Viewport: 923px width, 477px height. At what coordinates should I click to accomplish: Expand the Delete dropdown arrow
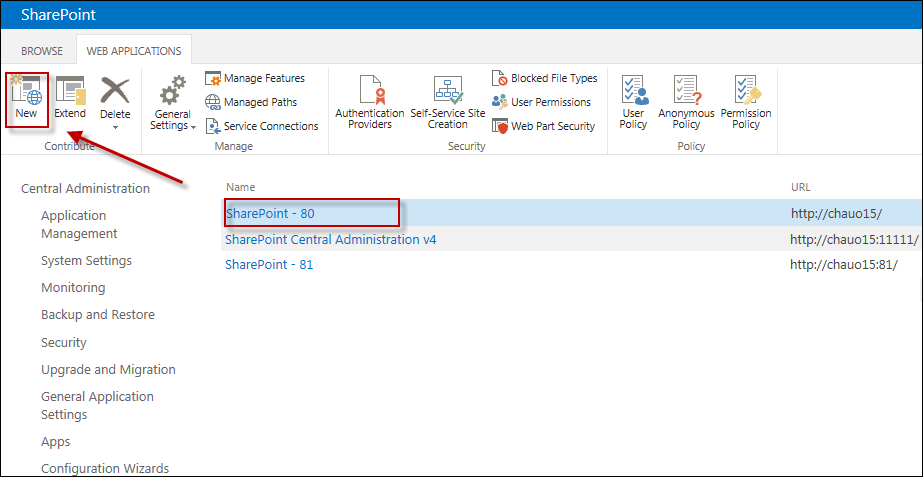115,127
